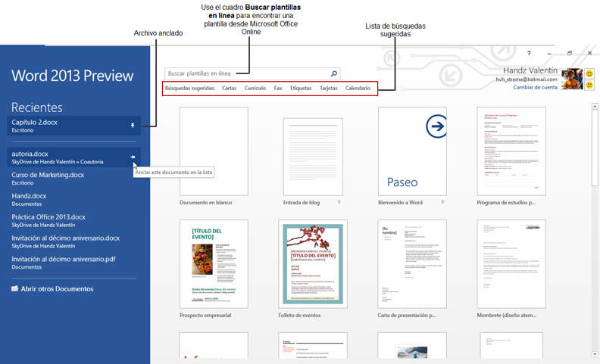Click the Cambiar de cuenta link
Image resolution: width=600 pixels, height=364 pixels.
click(535, 87)
